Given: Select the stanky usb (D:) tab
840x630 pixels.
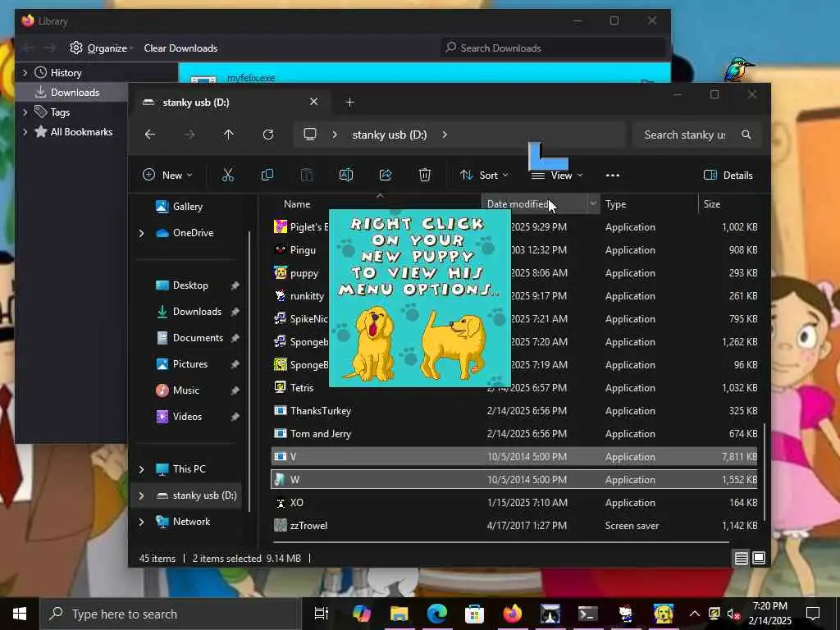Looking at the screenshot, I should [x=232, y=103].
